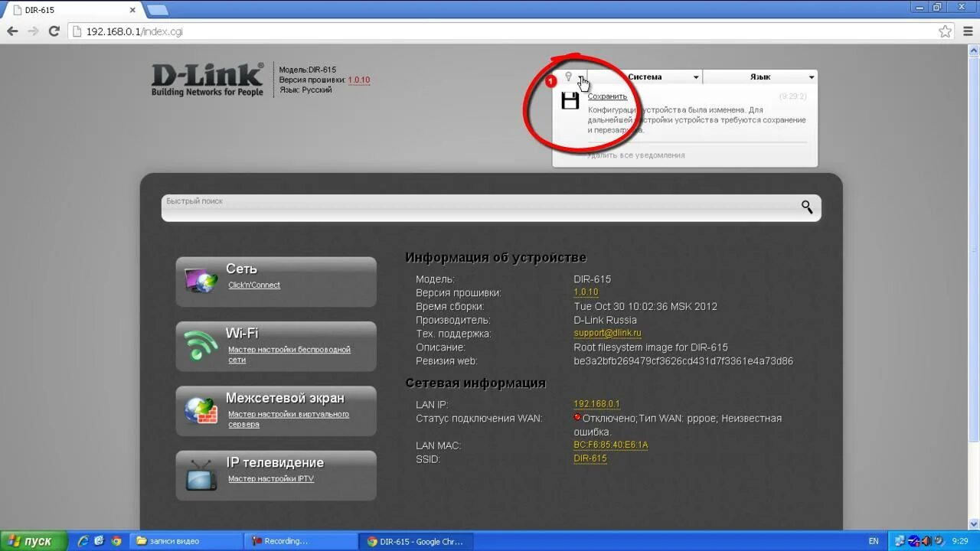
Task: Click the SSID DIR-615 link
Action: tap(590, 459)
